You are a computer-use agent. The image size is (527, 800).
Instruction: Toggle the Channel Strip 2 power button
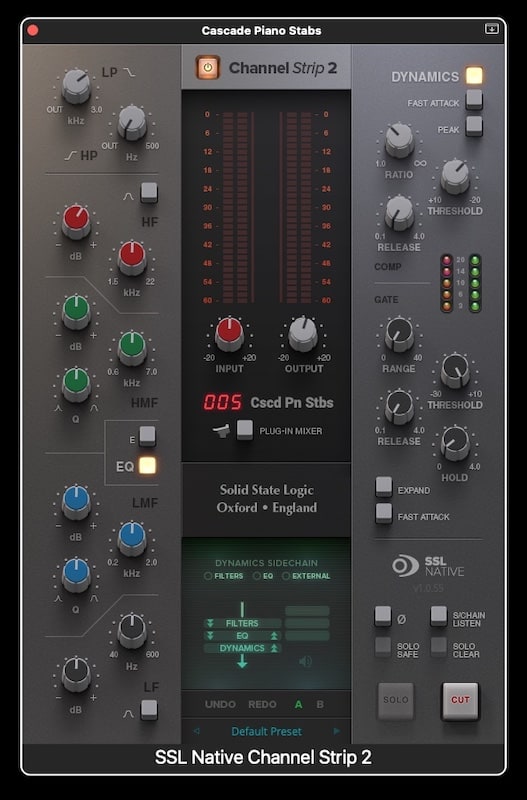[208, 67]
